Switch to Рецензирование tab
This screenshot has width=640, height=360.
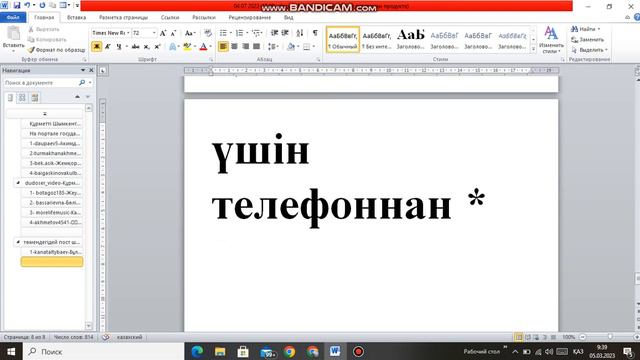pyautogui.click(x=249, y=18)
